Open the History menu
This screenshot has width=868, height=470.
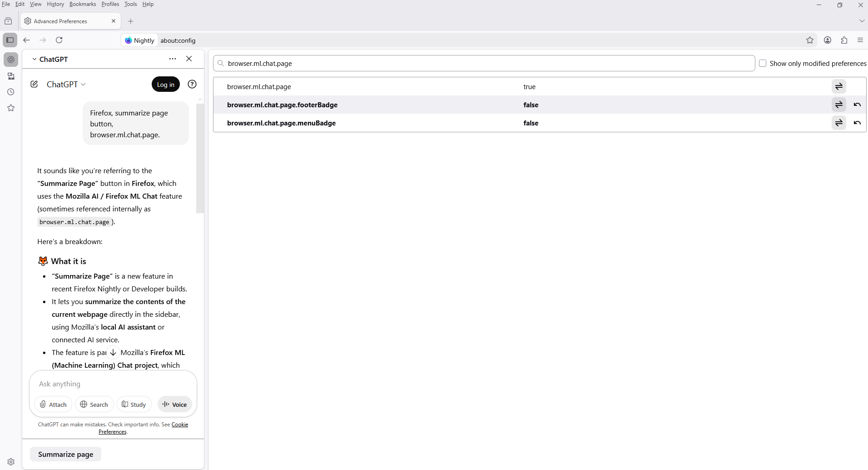coord(55,4)
